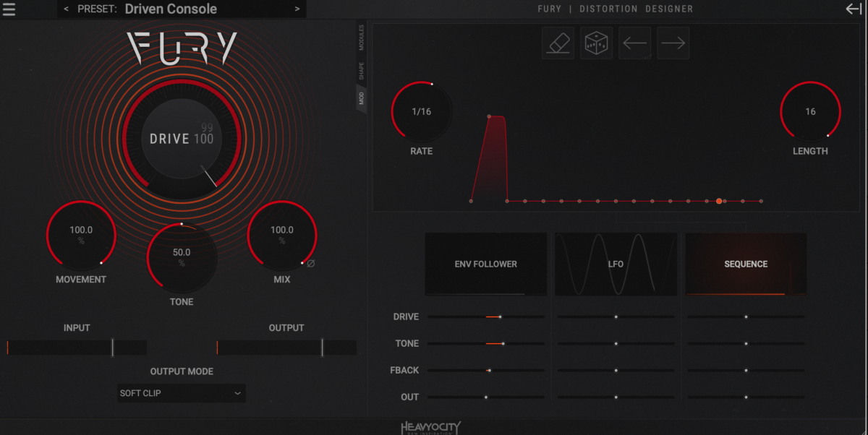The width and height of the screenshot is (868, 435).
Task: Switch to MODULES vertical tab
Action: click(361, 38)
